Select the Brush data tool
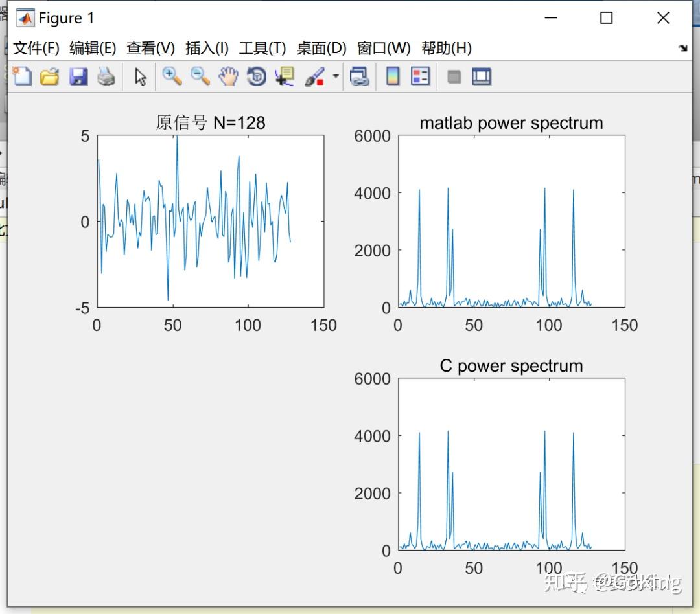Screen dimensions: 700x614 (314, 76)
